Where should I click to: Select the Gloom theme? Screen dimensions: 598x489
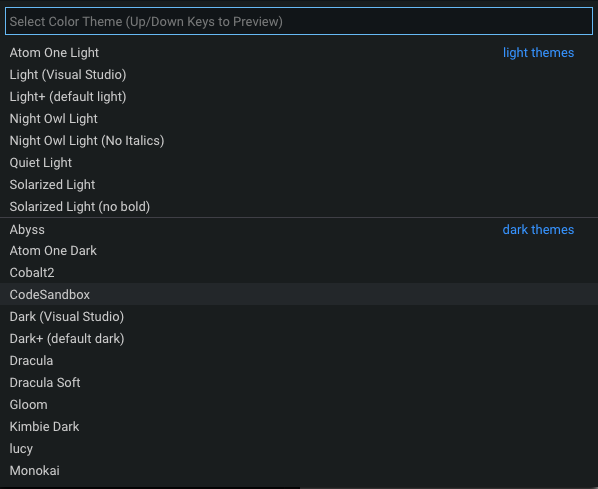pos(299,405)
